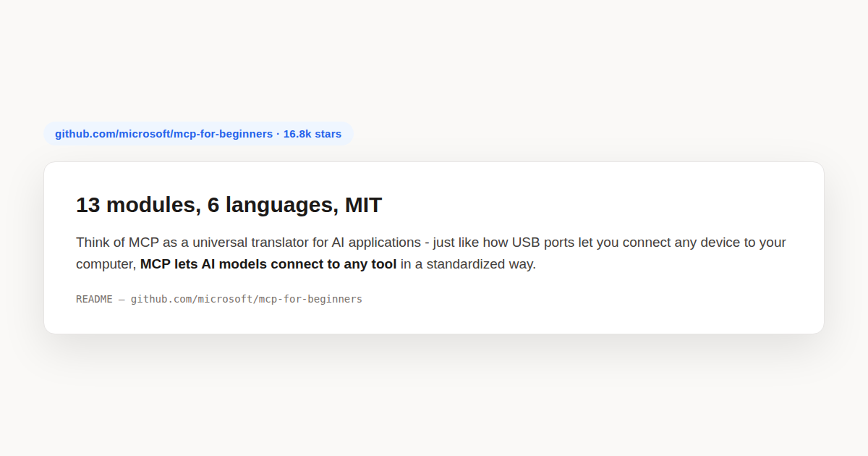Open the github.com/microsoft/mcp-for-beginners pill link
This screenshot has height=456, width=868.
pyautogui.click(x=198, y=134)
